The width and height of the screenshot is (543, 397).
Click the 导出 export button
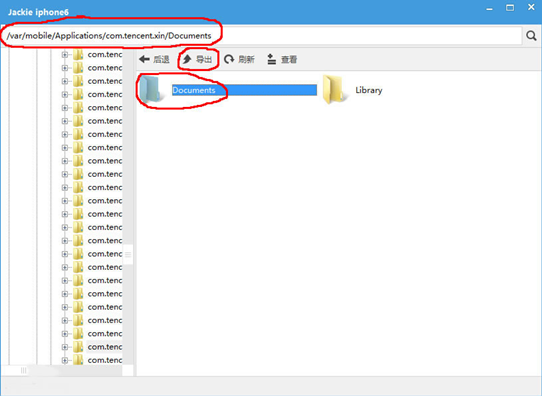pos(197,60)
